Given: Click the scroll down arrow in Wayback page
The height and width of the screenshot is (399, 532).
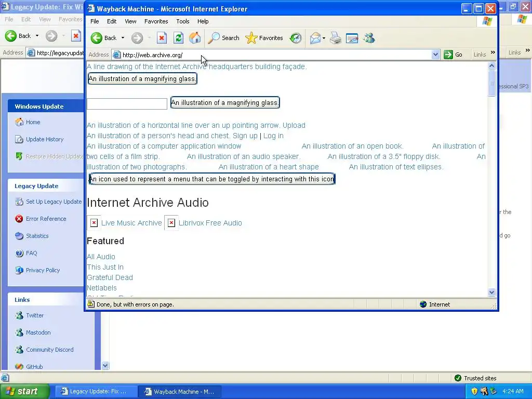Looking at the screenshot, I should point(491,292).
